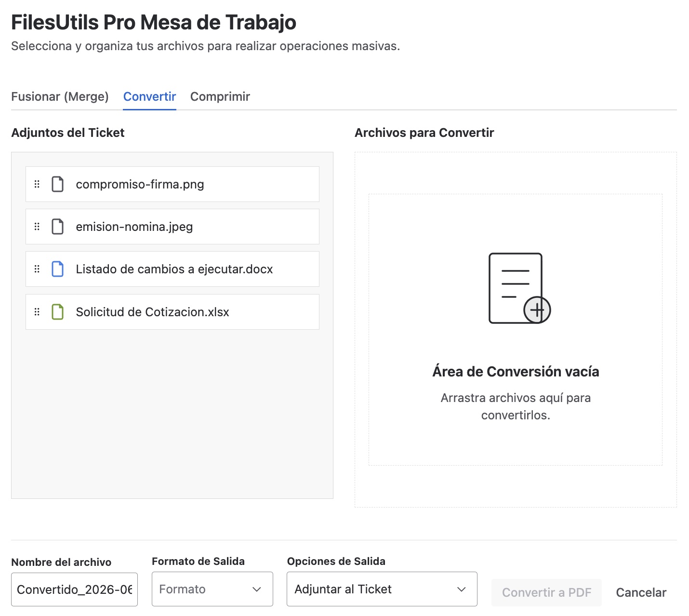Click the FilesUtils Pro Mesa de Trabajo title
Viewport: 689px width, 616px height.
click(x=154, y=23)
